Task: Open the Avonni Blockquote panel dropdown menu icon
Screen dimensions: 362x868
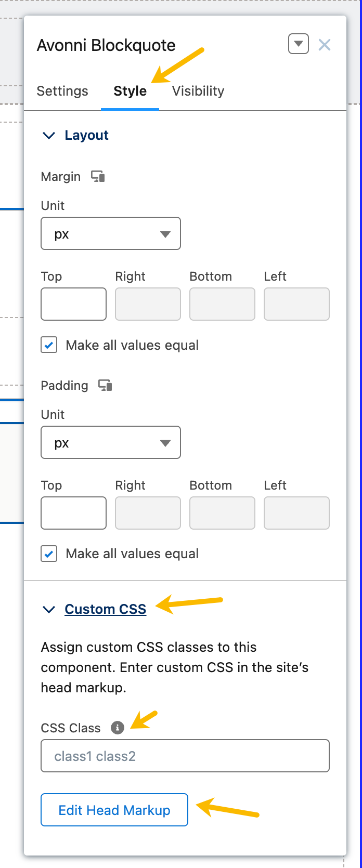Action: point(299,45)
